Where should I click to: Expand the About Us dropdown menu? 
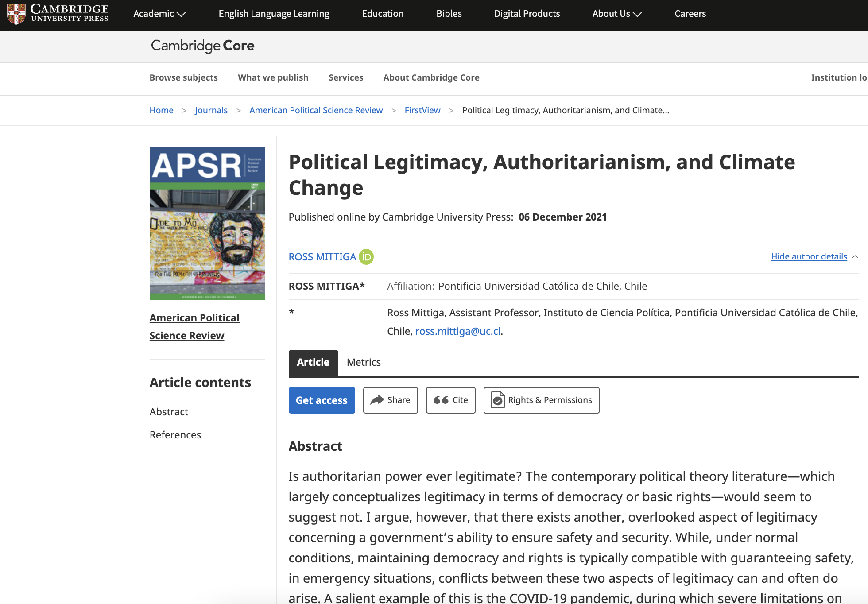tap(617, 14)
